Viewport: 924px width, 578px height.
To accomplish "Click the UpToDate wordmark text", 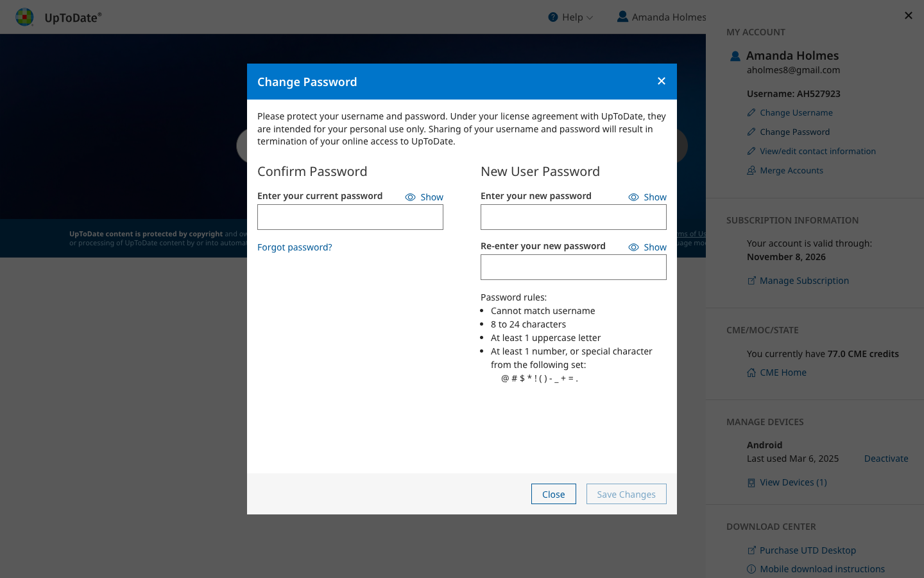I will tap(73, 17).
